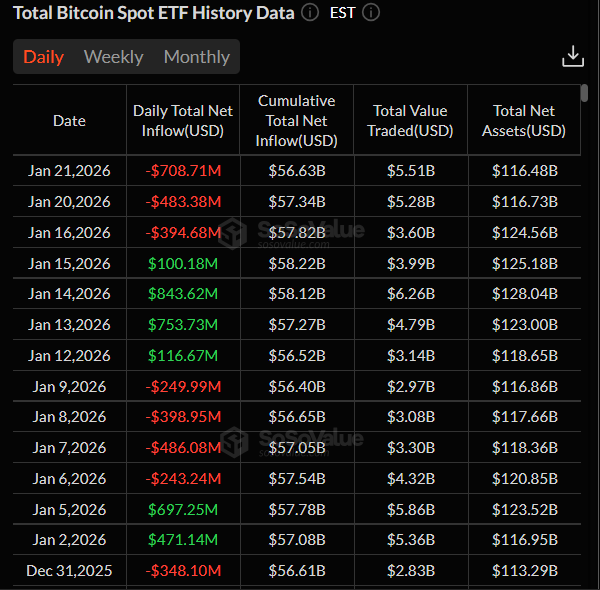The height and width of the screenshot is (590, 600).
Task: Click the Total Bitcoin Spot ETF History title
Action: tap(153, 13)
